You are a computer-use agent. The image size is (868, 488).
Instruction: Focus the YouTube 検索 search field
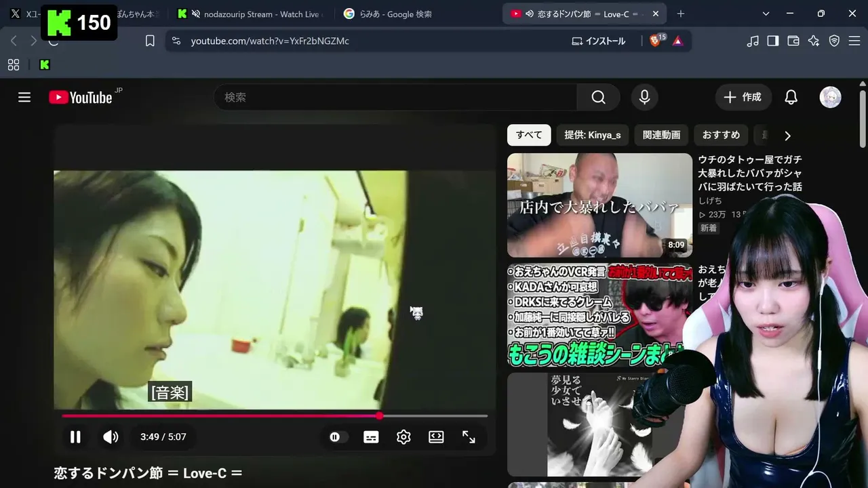[x=396, y=98]
